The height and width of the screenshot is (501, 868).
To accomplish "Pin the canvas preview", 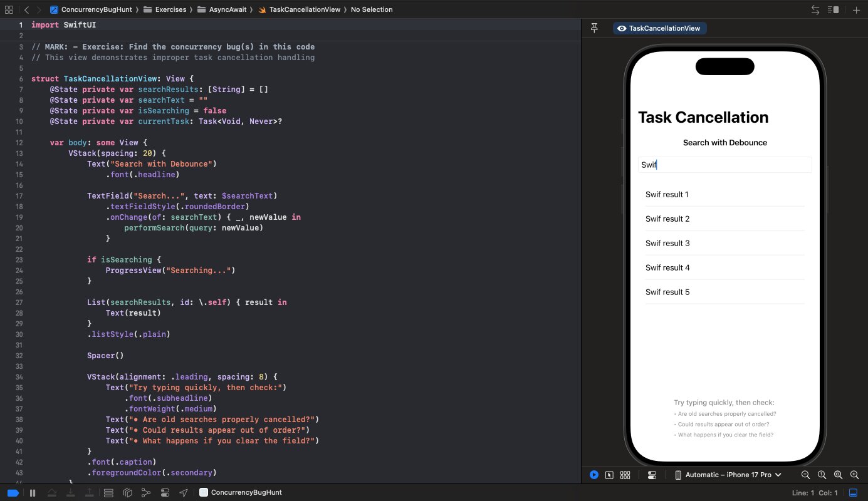I will pyautogui.click(x=594, y=28).
